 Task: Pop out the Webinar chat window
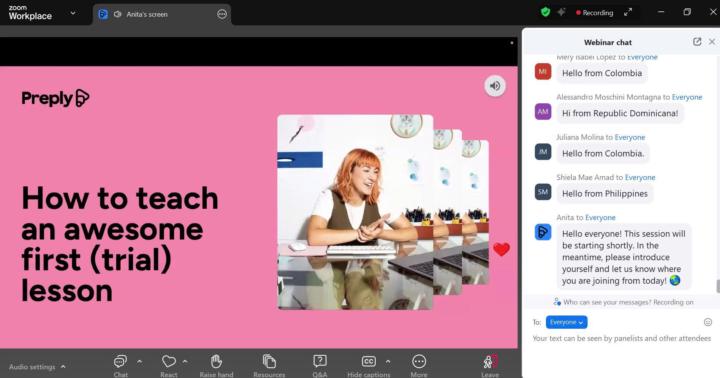[697, 42]
